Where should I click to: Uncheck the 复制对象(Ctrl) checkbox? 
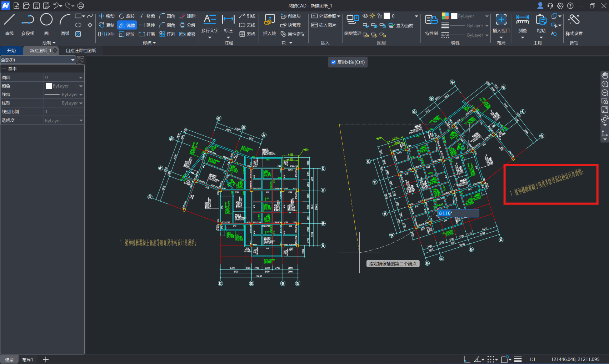click(x=334, y=62)
